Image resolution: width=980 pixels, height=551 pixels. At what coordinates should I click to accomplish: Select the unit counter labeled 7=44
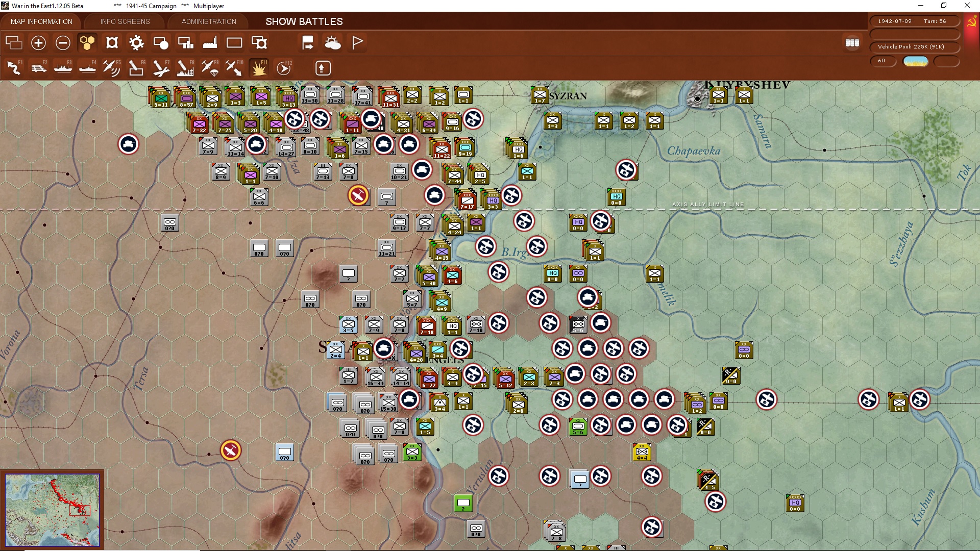click(454, 175)
